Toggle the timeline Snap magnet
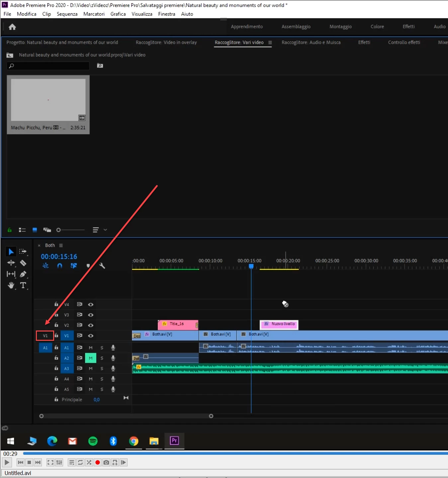 tap(60, 266)
